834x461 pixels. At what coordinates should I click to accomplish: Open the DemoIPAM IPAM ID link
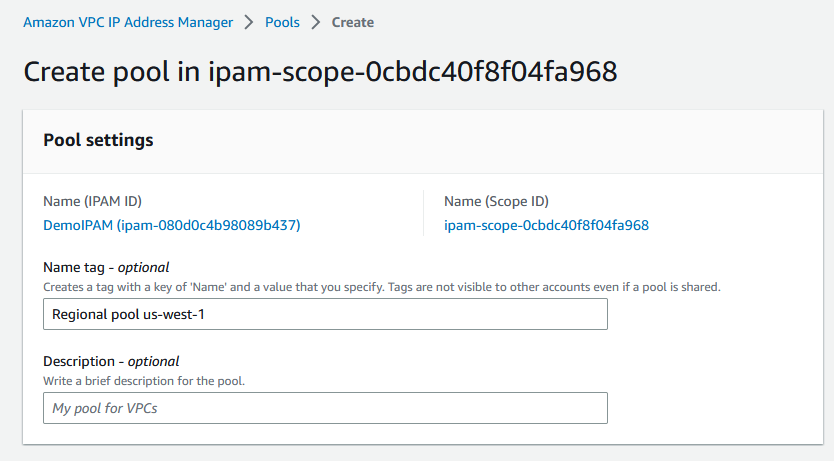point(172,225)
